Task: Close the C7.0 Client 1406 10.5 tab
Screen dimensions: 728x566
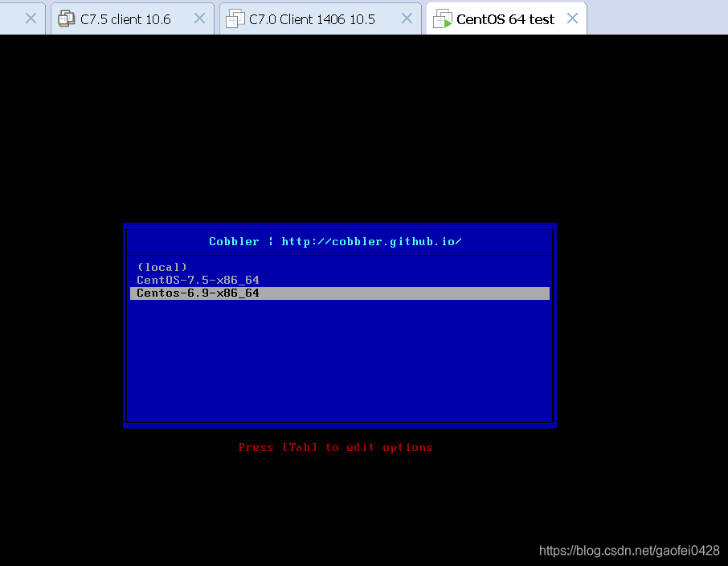Action: [x=407, y=18]
